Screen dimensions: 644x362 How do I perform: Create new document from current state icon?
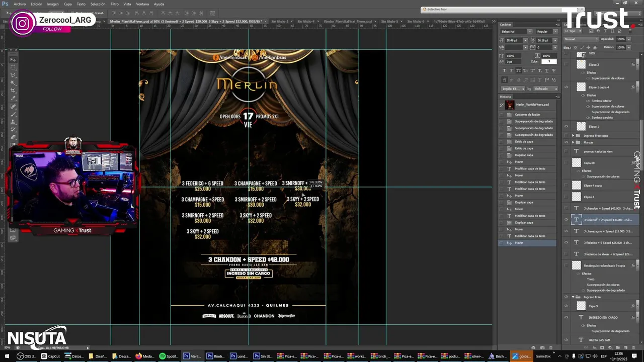point(533,347)
